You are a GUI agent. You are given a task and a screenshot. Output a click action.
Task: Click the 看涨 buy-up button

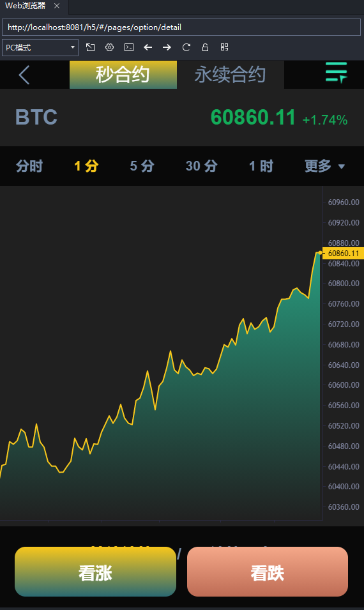95,572
